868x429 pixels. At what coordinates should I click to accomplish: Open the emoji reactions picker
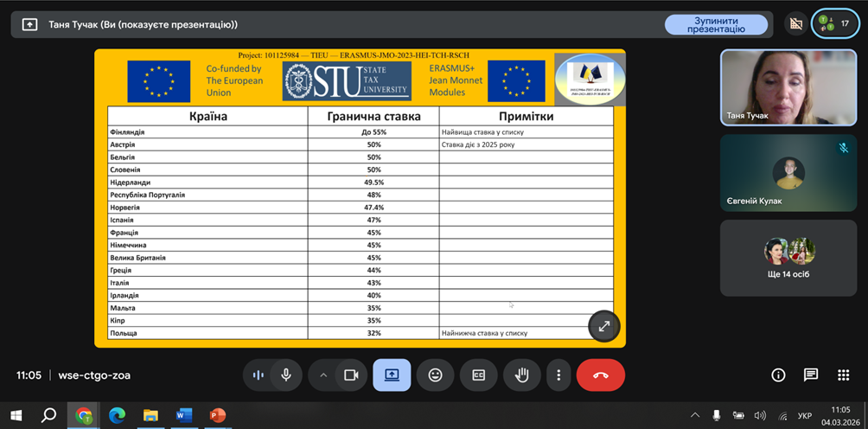coord(435,375)
